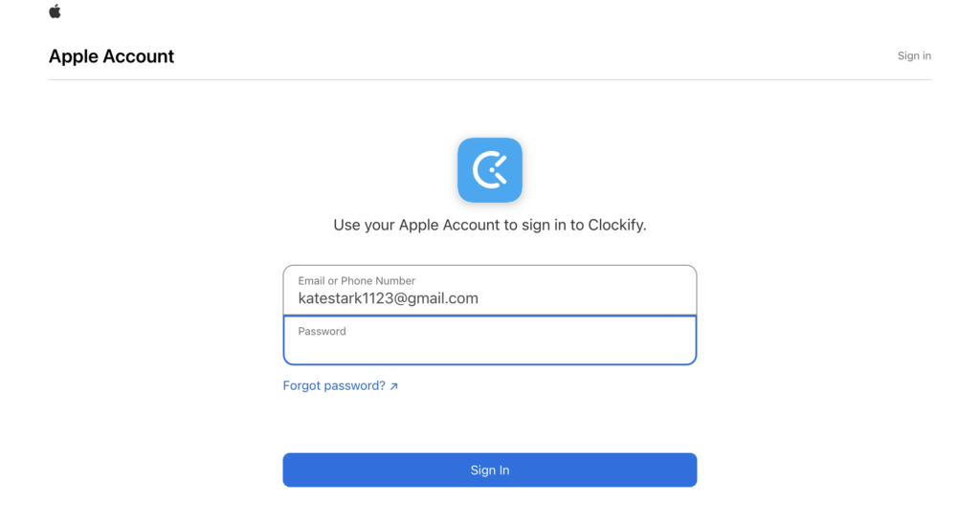Submit the form with the Sign In button
Image resolution: width=980 pixels, height=524 pixels.
[x=489, y=469]
